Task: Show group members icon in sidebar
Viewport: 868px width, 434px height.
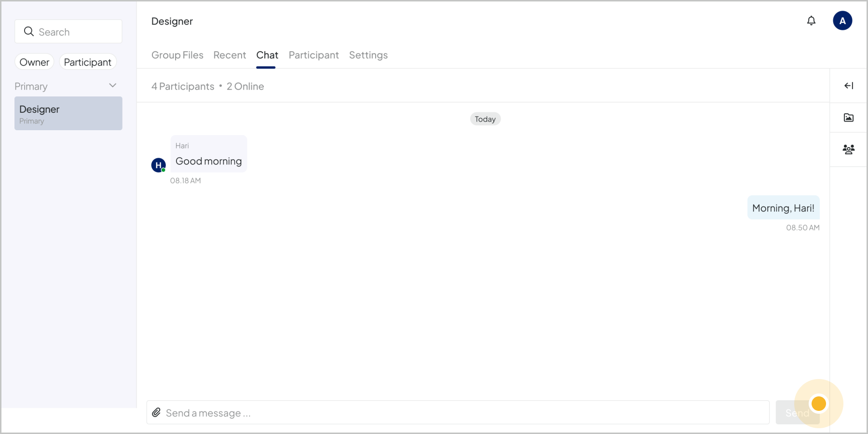Action: (x=848, y=149)
